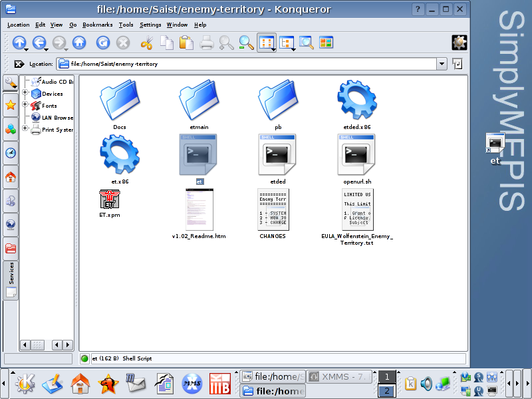Click the Up directory navigation arrow
532x399 pixels.
click(19, 43)
